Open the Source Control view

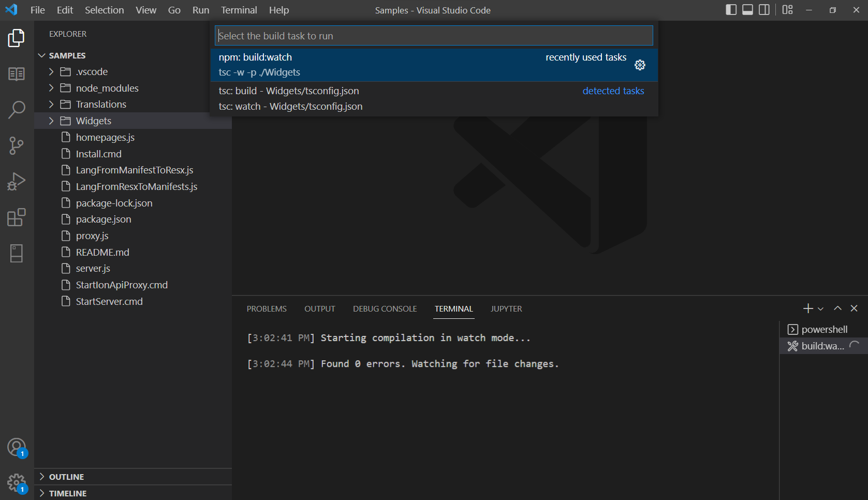tap(17, 145)
